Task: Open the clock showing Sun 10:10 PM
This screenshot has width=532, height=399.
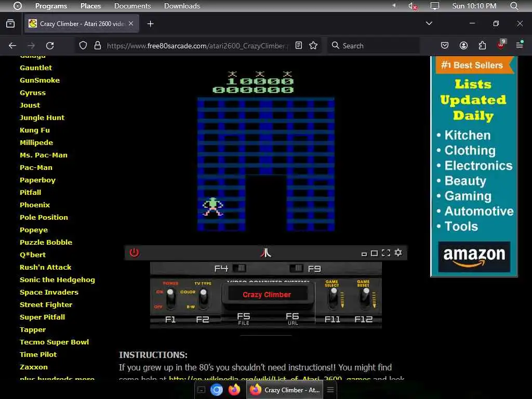Action: (x=474, y=6)
